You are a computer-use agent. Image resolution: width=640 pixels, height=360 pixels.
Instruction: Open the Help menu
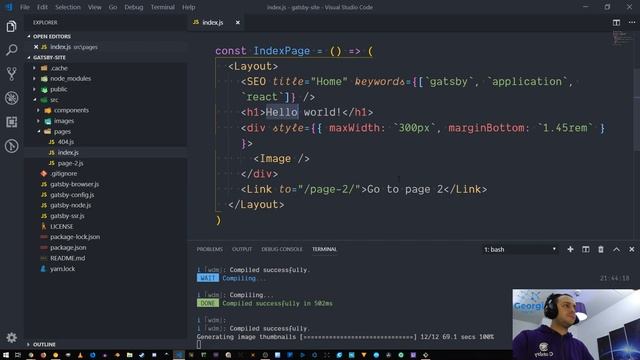point(189,7)
